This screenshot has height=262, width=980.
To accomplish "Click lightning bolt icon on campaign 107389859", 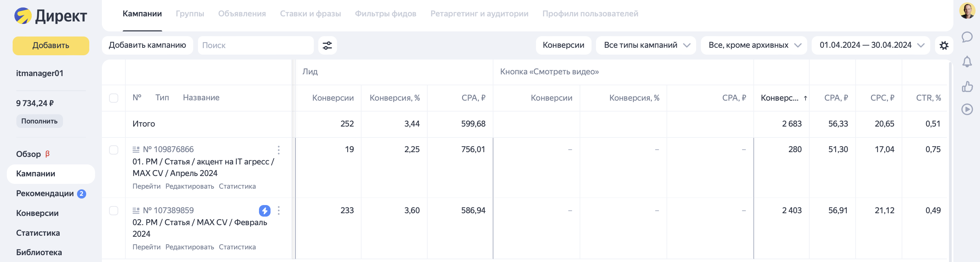I will (x=264, y=210).
